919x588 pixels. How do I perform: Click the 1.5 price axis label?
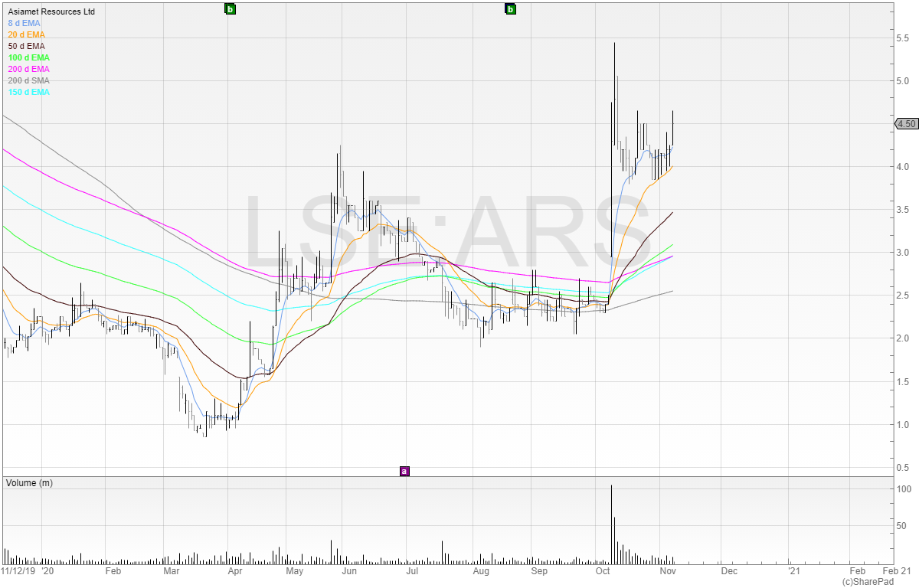click(x=902, y=381)
